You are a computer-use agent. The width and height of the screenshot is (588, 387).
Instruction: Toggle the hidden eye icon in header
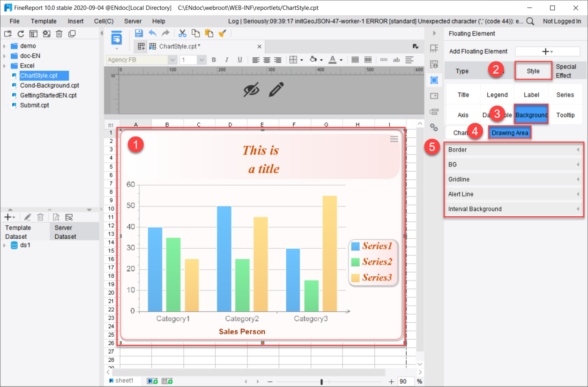pyautogui.click(x=252, y=90)
